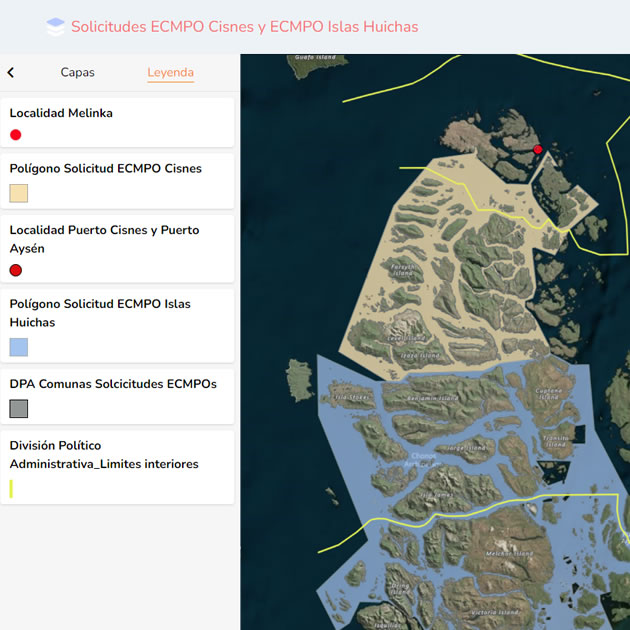Click the Polígono Solicitud ECMPO Cisnes legend label

[105, 168]
